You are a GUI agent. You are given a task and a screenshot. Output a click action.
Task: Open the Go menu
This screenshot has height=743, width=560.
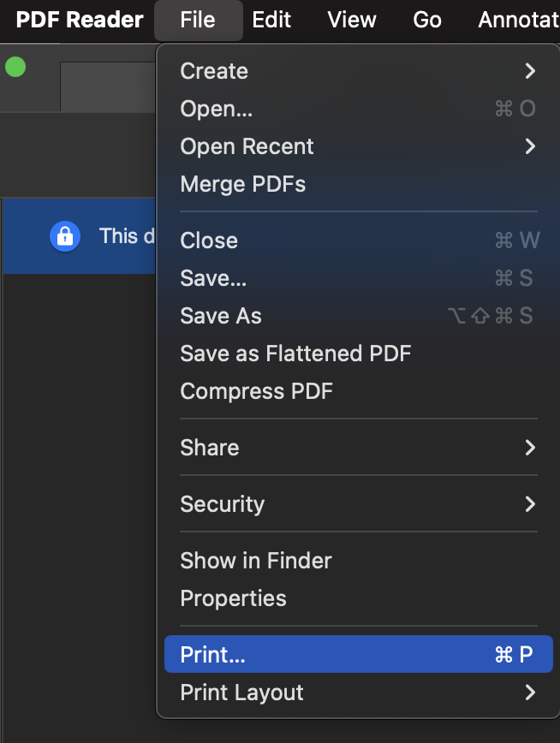[426, 21]
